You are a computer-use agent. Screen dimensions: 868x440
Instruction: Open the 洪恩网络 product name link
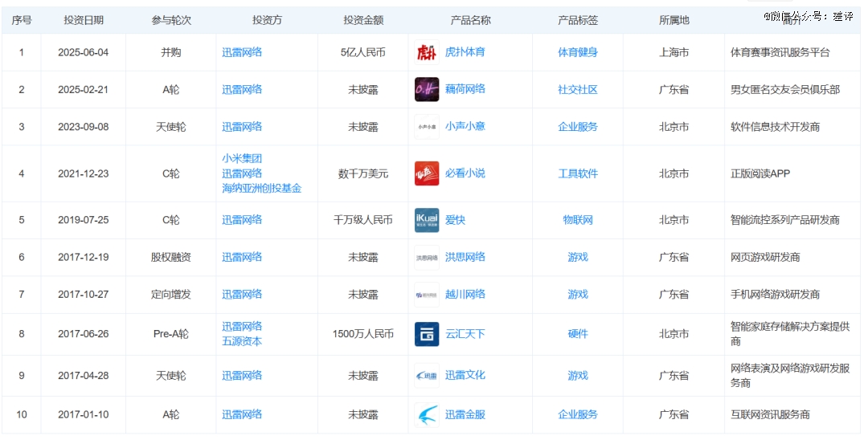(465, 257)
